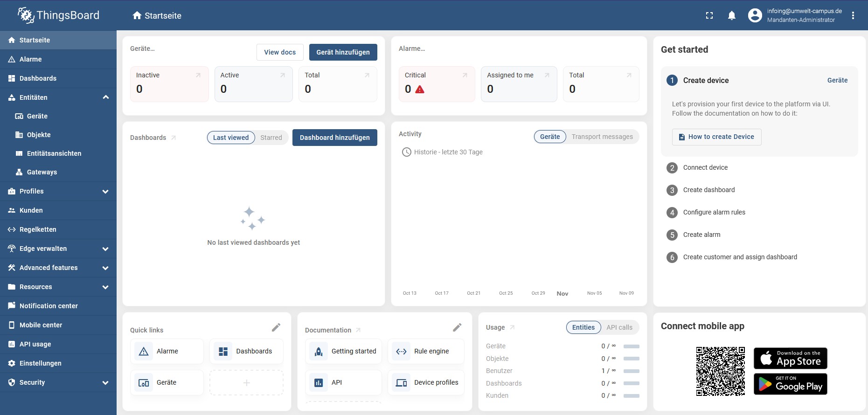Toggle fullscreen mode icon in header
The height and width of the screenshot is (415, 868).
(x=709, y=15)
